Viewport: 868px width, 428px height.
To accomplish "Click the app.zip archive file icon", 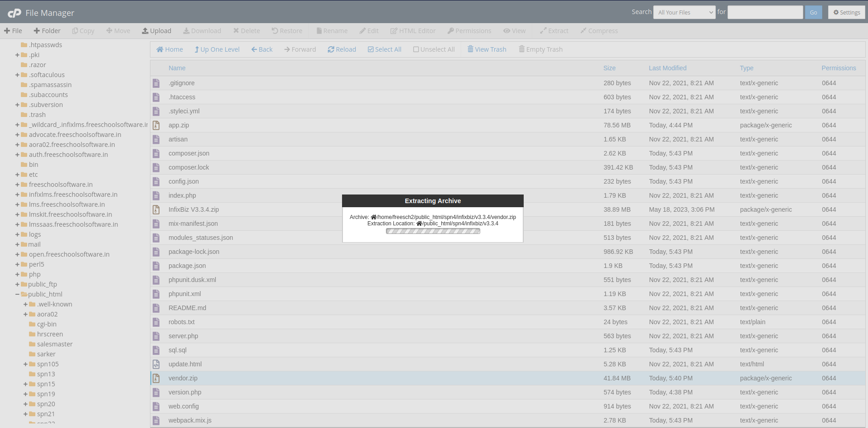I will pyautogui.click(x=156, y=125).
